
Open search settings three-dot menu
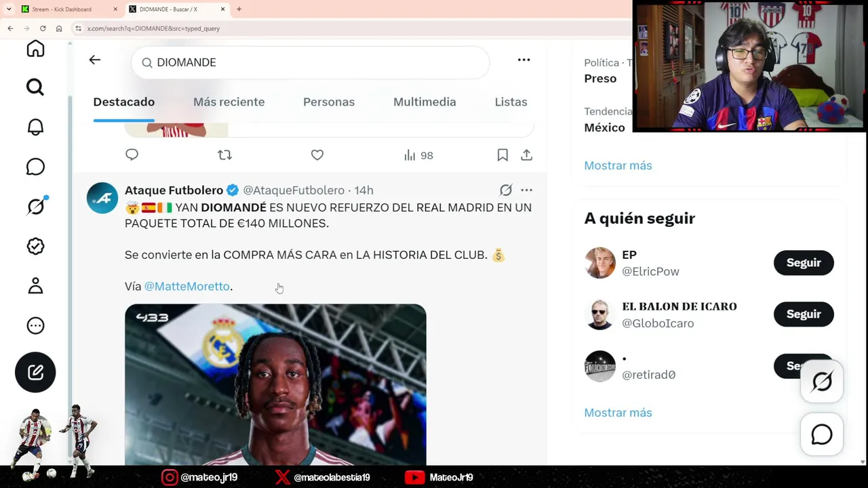point(524,60)
